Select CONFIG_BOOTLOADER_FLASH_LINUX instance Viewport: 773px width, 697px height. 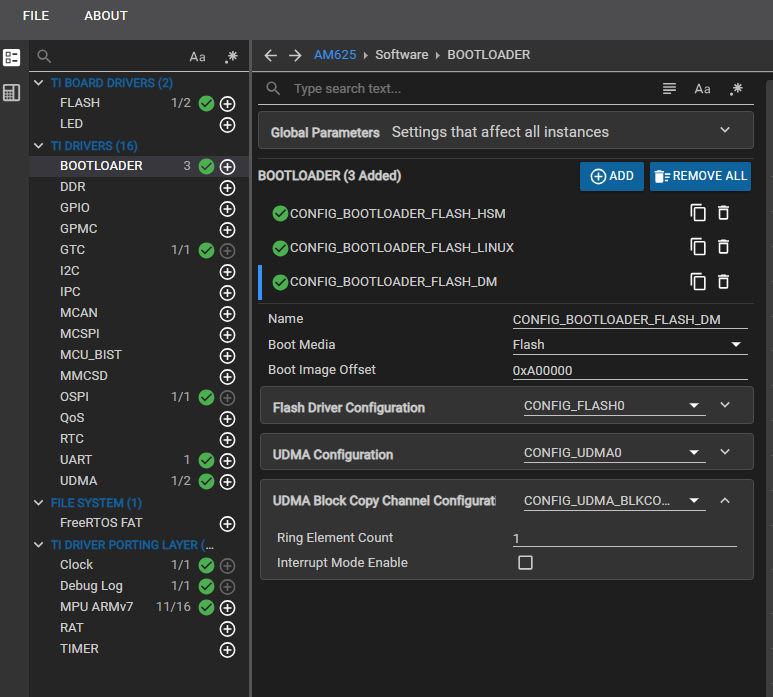pyautogui.click(x=402, y=248)
